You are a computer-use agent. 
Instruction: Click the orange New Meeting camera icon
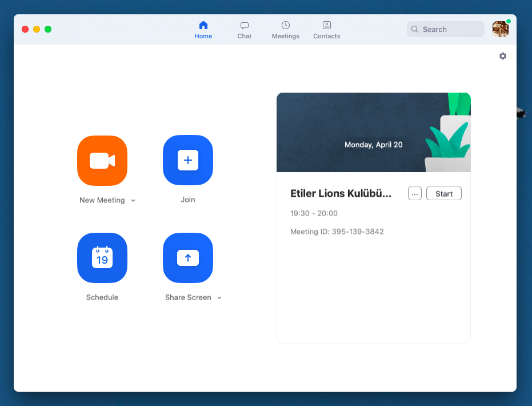(102, 161)
